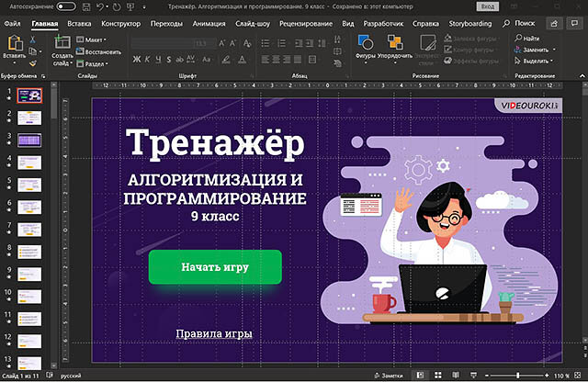Open the Макет layout dropdown
This screenshot has width=588, height=382.
92,39
